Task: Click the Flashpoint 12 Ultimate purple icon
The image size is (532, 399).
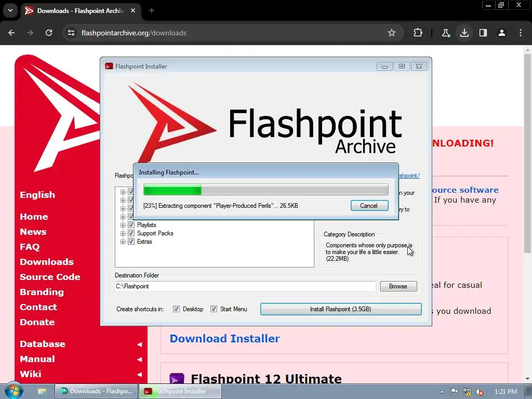Action: pyautogui.click(x=177, y=378)
